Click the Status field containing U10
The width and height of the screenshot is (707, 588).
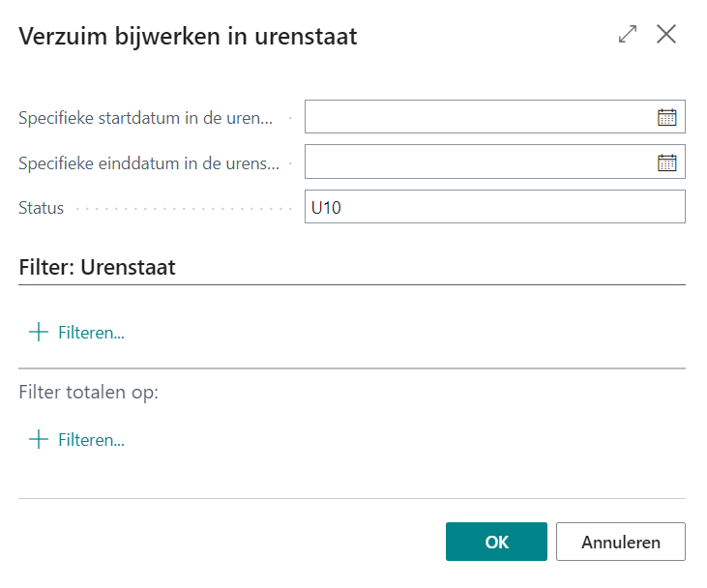(x=494, y=207)
